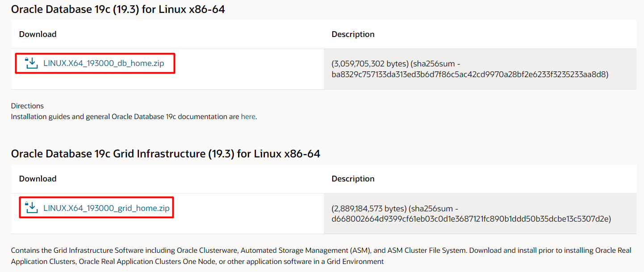Click download icon beside LINUX.X64_193000_grid_home.zip
The height and width of the screenshot is (272, 644).
coord(31,208)
